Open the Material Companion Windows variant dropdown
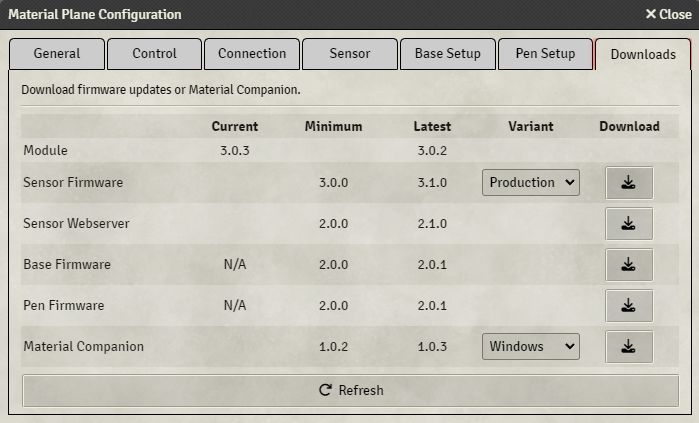 pos(530,346)
